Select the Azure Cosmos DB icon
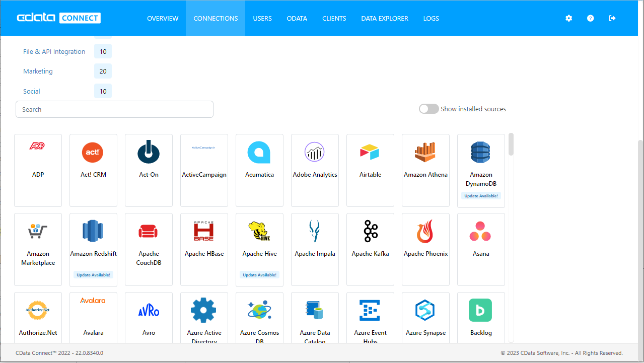644x363 pixels. (259, 310)
